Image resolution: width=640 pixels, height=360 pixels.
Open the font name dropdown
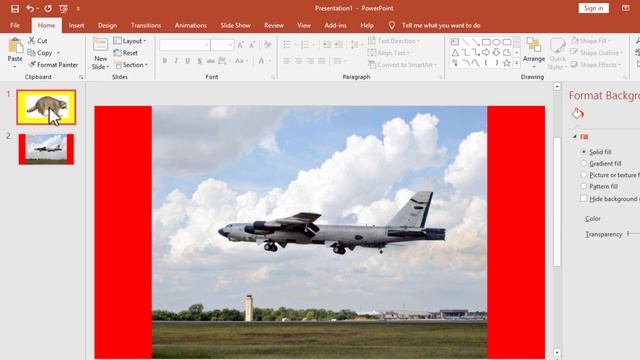207,45
